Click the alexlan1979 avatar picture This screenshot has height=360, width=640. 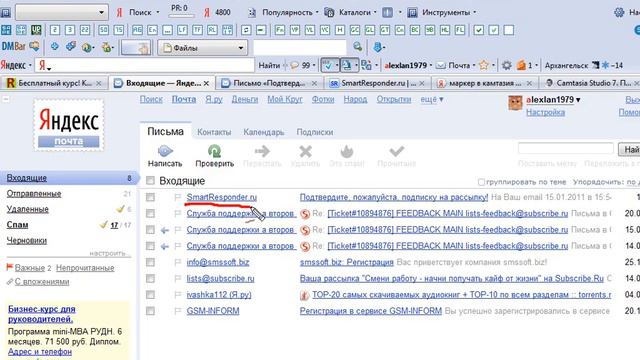pos(515,103)
